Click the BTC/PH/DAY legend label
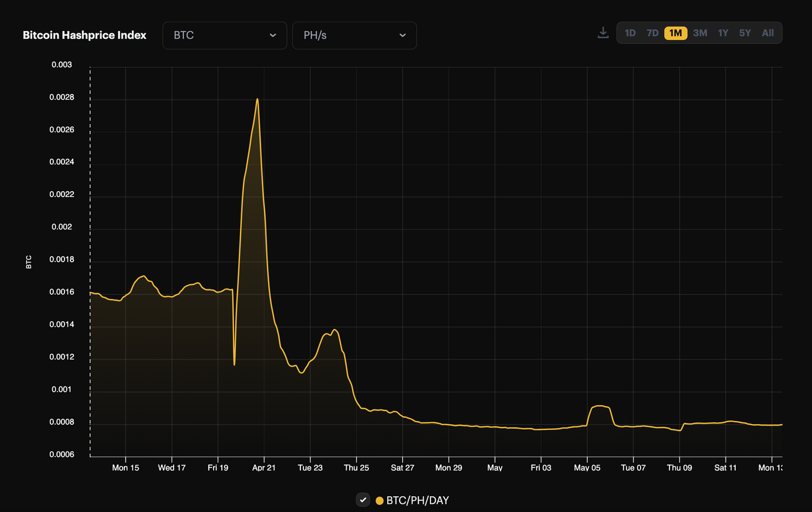Image resolution: width=812 pixels, height=512 pixels. point(418,500)
